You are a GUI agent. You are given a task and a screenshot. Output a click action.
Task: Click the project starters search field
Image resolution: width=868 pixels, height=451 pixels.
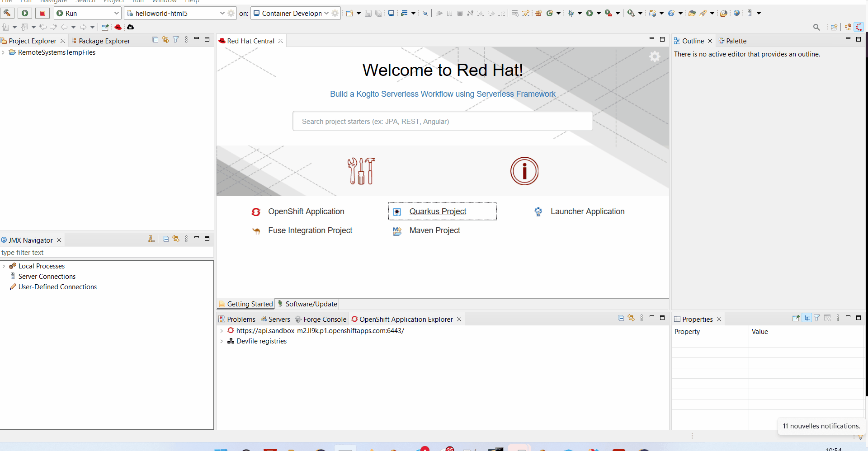coord(442,121)
